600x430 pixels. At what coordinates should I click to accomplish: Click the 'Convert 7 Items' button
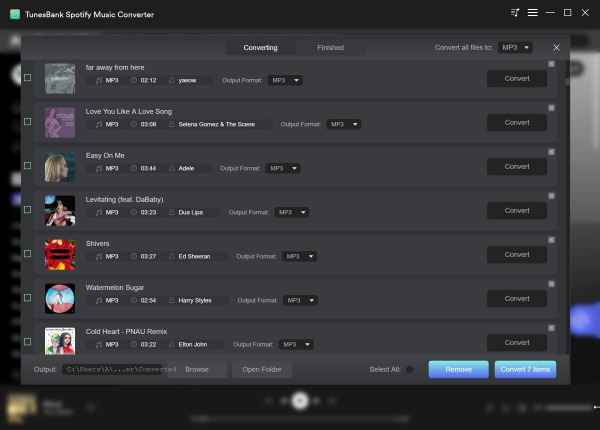coord(525,369)
